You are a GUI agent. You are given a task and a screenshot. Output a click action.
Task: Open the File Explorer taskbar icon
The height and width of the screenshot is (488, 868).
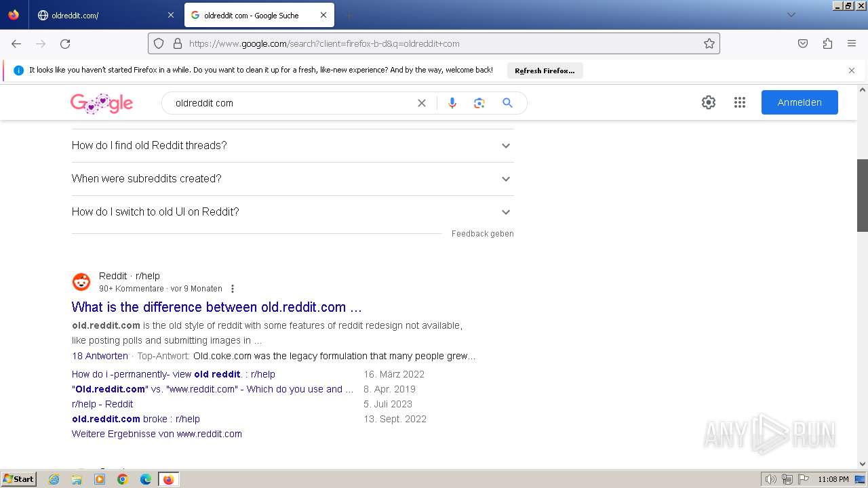(77, 479)
